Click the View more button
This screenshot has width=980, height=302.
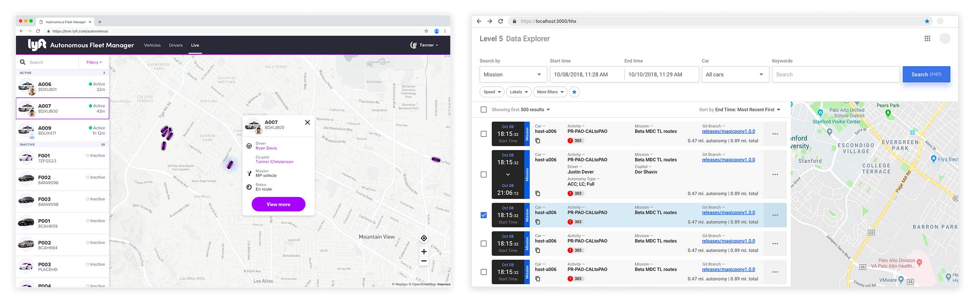point(278,204)
